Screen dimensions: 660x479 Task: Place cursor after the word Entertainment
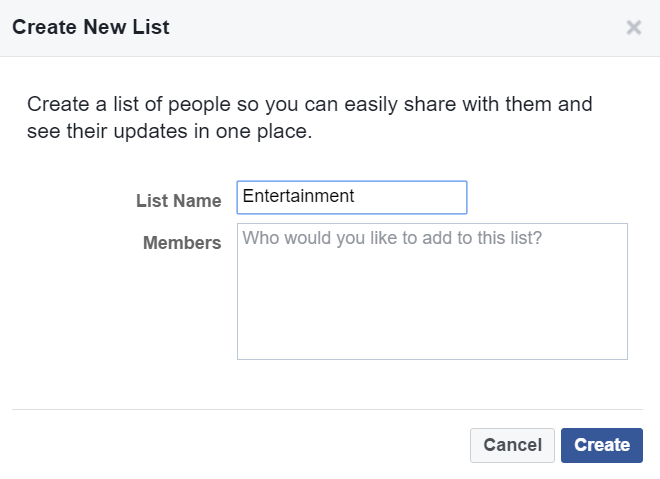coord(356,196)
